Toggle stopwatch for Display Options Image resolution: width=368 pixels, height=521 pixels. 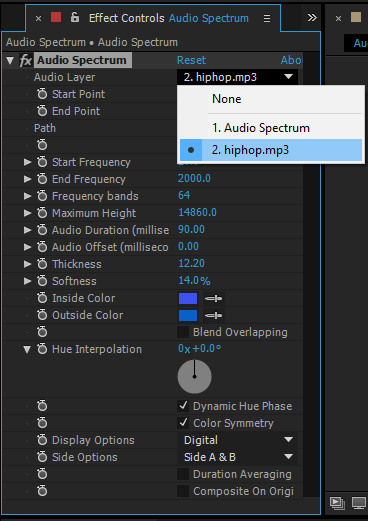coord(42,440)
